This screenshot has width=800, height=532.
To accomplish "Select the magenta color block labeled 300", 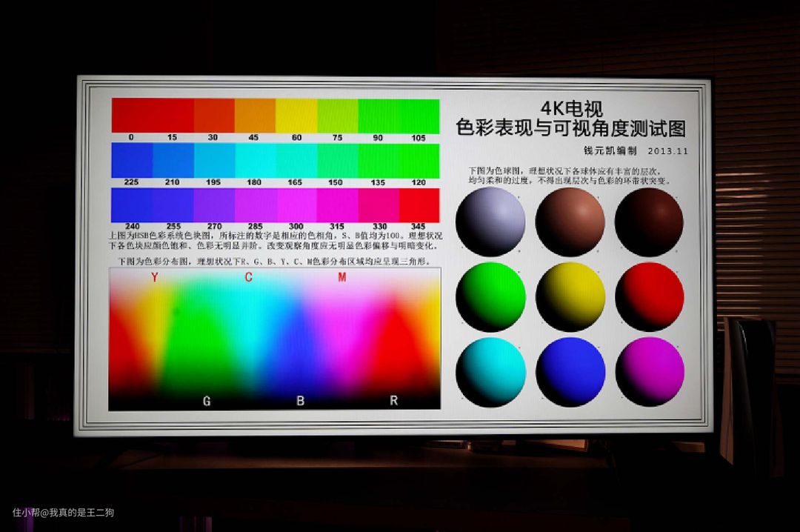I will [296, 205].
